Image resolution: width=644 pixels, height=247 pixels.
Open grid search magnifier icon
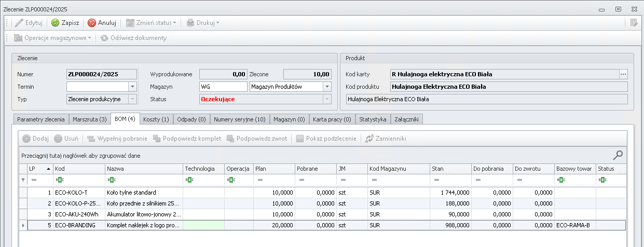618,155
